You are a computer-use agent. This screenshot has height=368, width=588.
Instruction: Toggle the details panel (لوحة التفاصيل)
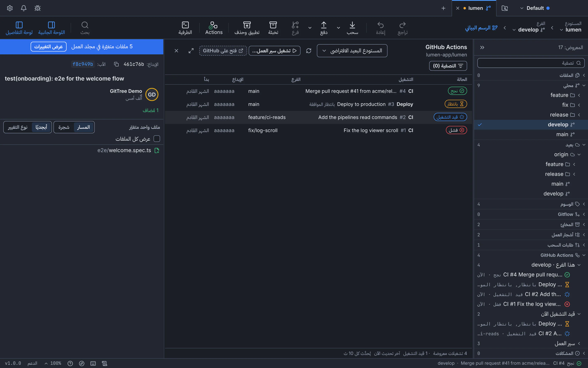(19, 28)
